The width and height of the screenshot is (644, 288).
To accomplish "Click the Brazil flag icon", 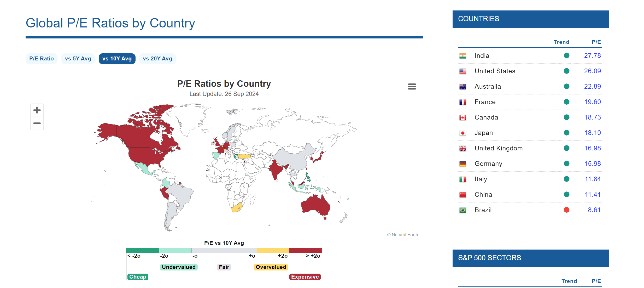I will (x=462, y=210).
